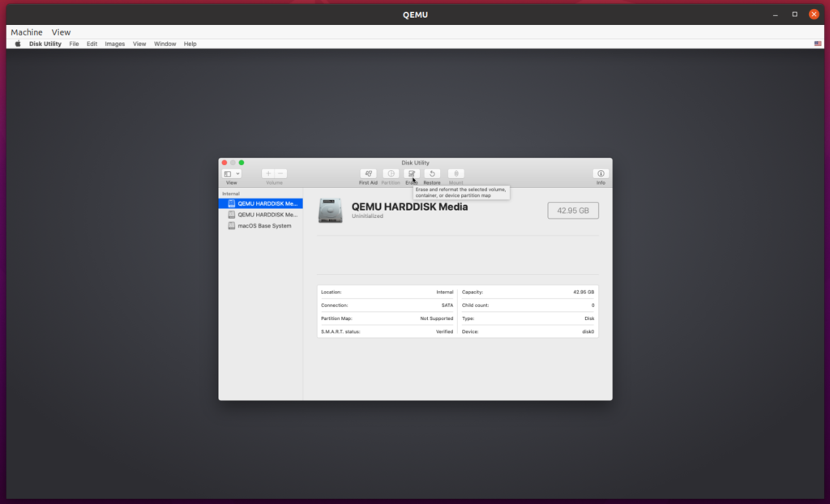Open the Disk Utility menu

click(45, 44)
